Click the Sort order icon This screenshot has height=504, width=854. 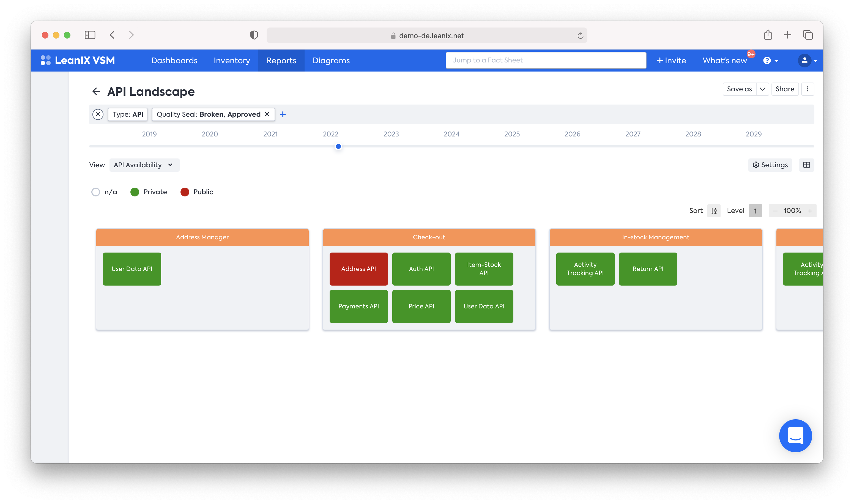coord(714,211)
